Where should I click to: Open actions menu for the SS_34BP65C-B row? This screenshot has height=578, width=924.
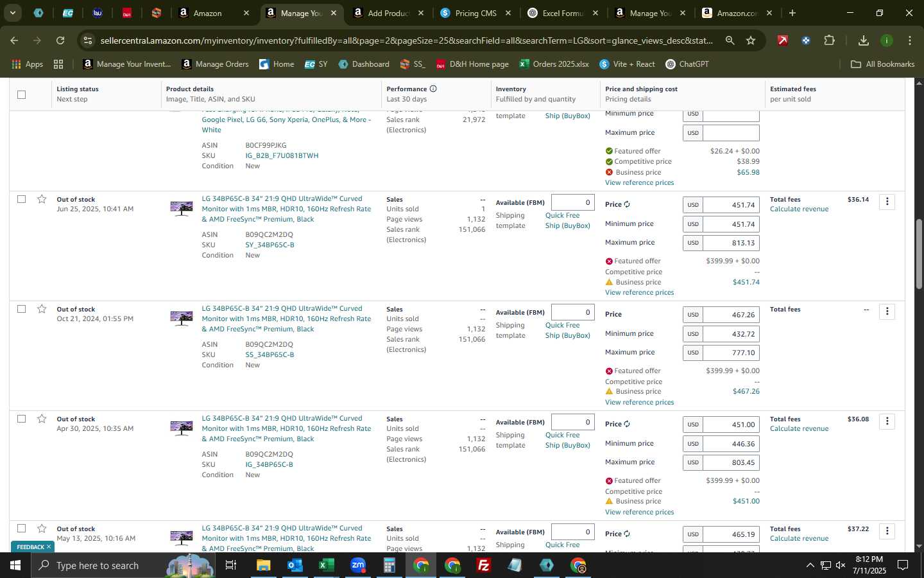pos(887,311)
